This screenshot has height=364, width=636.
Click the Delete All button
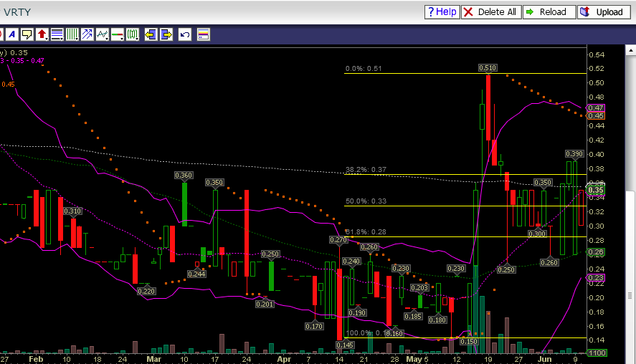(490, 11)
